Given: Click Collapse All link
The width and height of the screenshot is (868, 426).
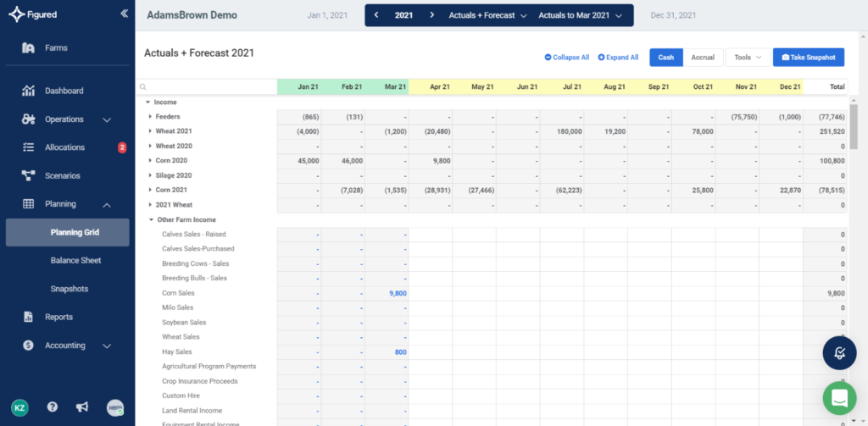Looking at the screenshot, I should pos(567,58).
